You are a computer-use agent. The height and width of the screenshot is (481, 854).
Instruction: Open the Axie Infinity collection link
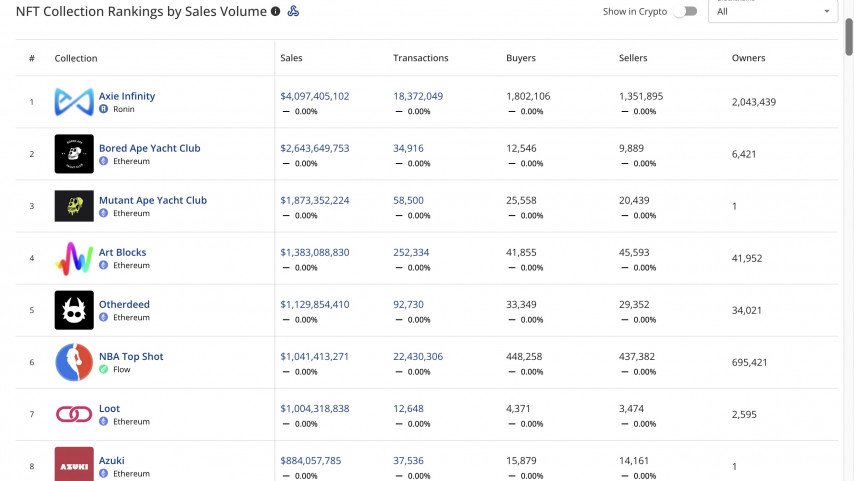[x=127, y=96]
